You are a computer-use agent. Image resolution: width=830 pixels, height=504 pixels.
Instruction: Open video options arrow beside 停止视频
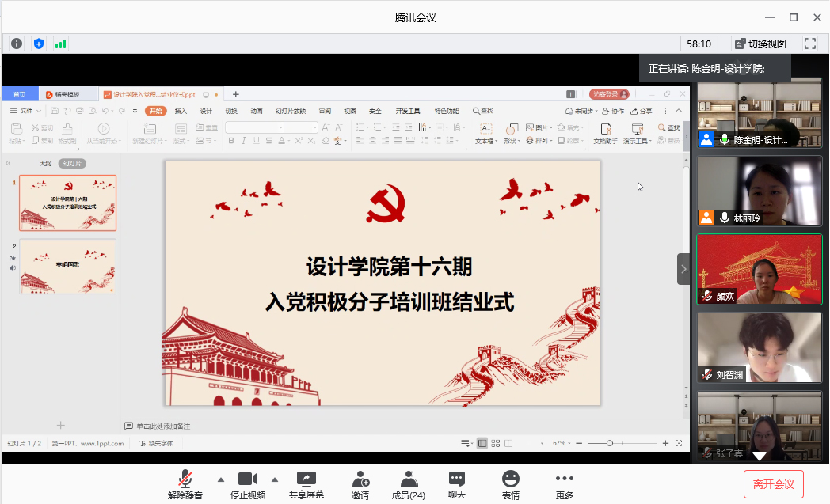pos(275,479)
